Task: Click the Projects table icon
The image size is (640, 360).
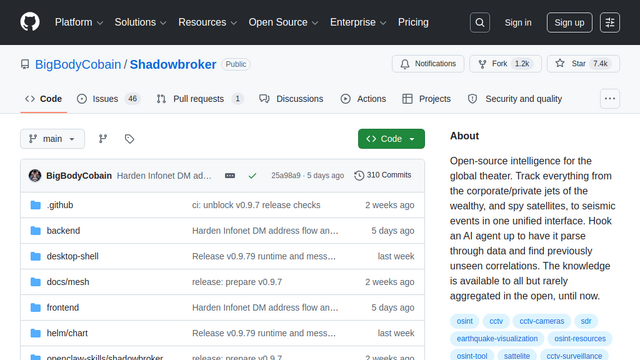Action: (407, 99)
